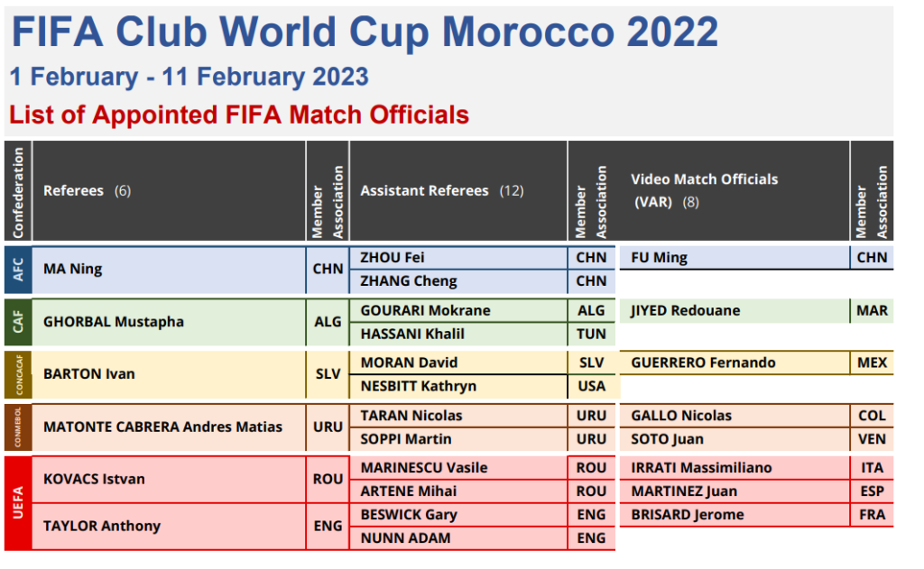Select the UEFA confederation label
This screenshot has width=924, height=569.
pyautogui.click(x=18, y=503)
